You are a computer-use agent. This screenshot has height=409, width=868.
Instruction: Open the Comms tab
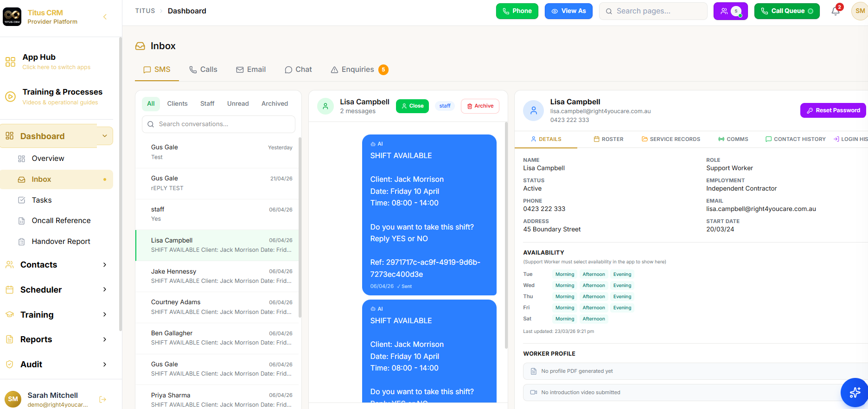(x=733, y=139)
